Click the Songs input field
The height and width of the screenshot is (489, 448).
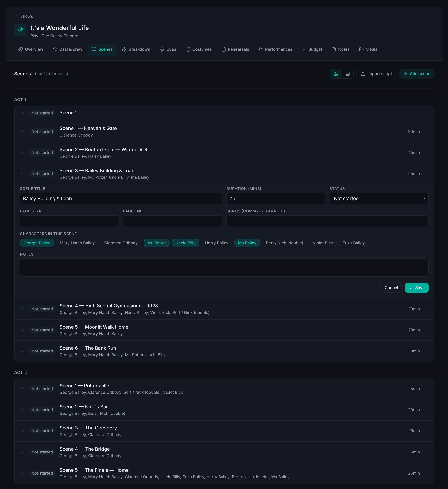click(327, 221)
